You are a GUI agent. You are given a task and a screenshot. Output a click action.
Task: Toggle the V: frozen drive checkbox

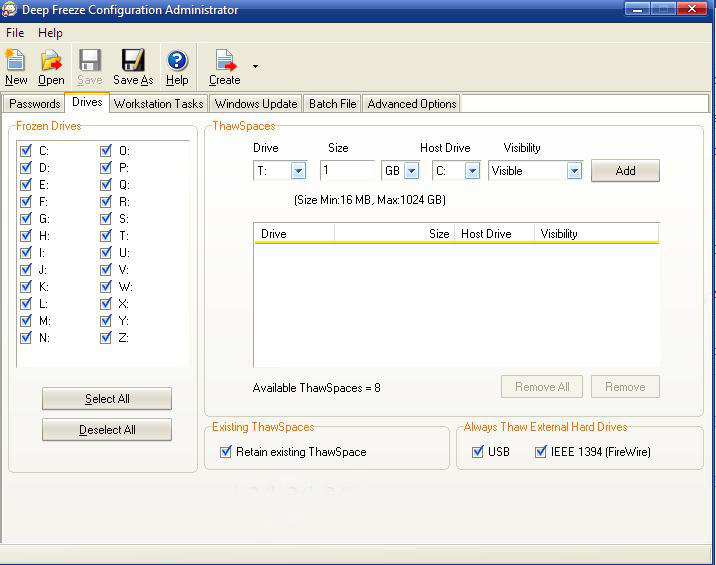(x=106, y=269)
